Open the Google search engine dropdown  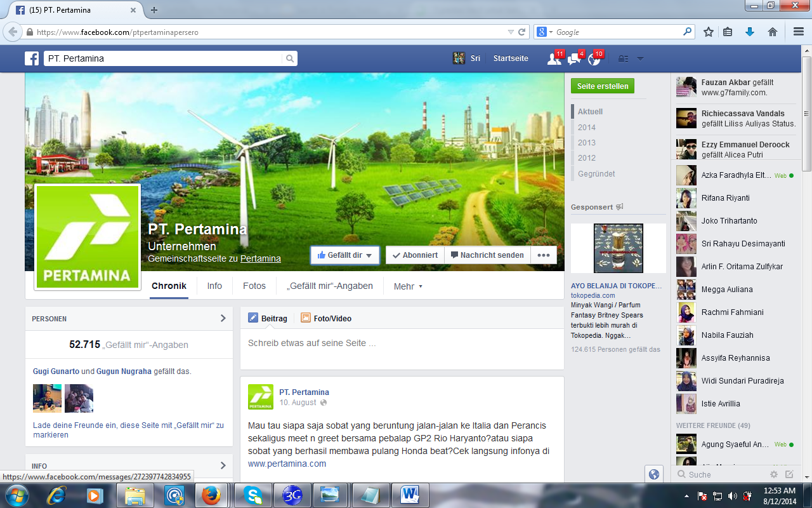[546, 32]
